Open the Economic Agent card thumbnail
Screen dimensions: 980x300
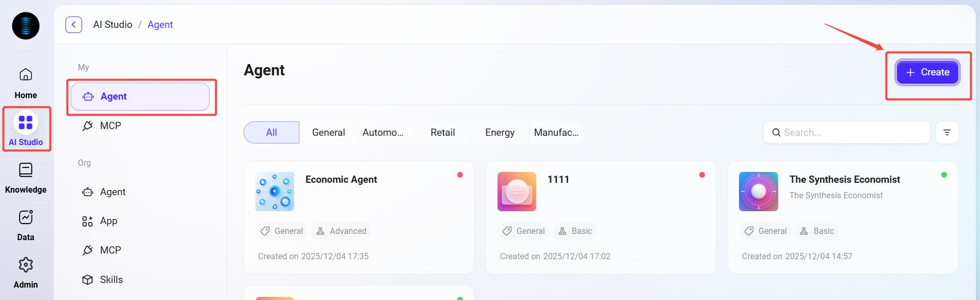(275, 192)
